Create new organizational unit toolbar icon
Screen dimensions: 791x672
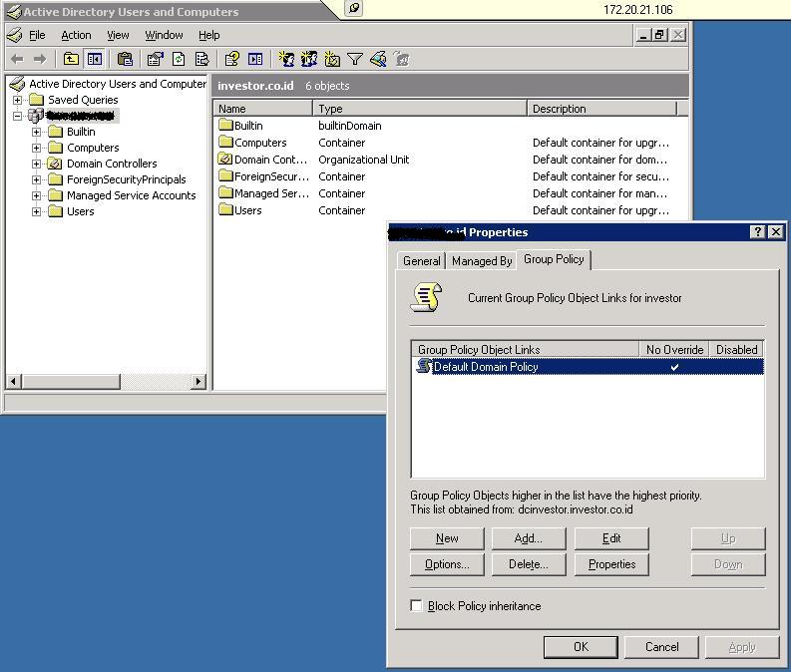[x=332, y=60]
